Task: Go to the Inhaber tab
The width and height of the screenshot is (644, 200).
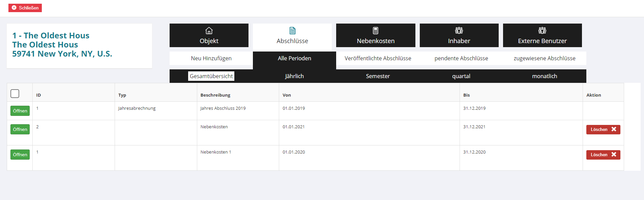Action: [459, 35]
